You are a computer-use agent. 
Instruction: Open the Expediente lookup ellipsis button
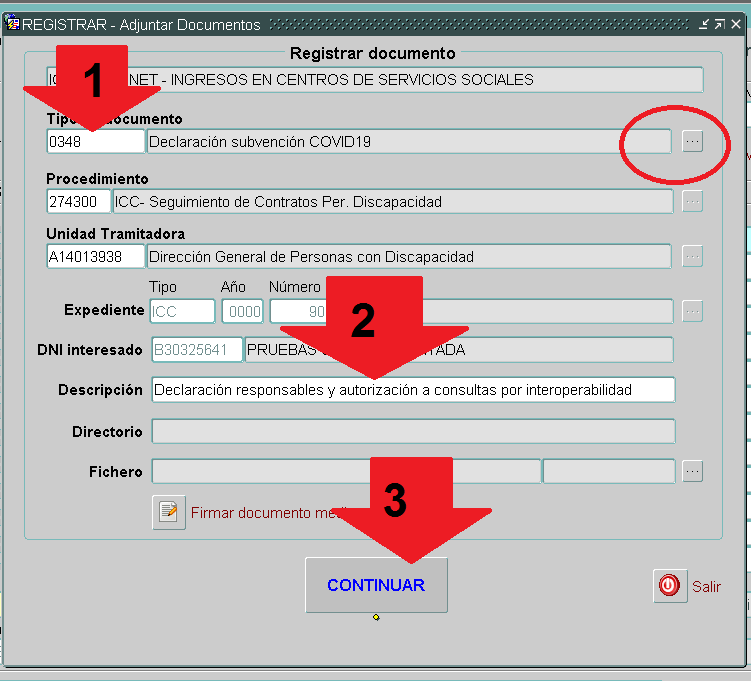coord(692,311)
